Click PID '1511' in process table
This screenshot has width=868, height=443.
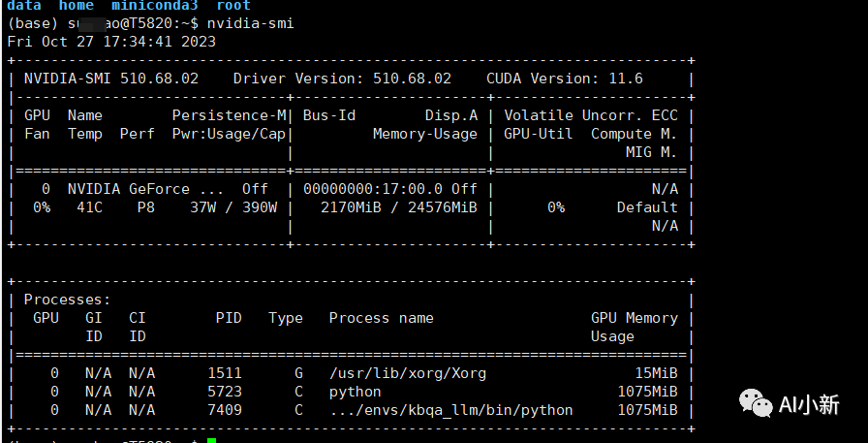225,373
